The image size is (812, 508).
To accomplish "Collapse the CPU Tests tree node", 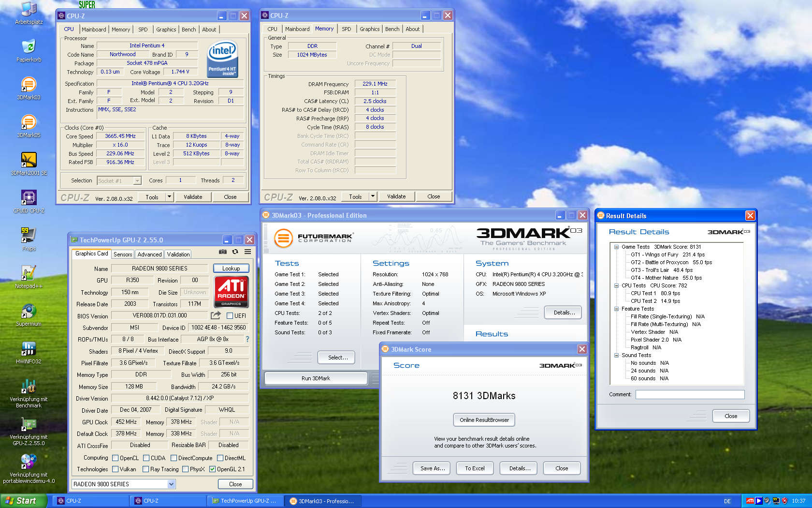I will point(616,285).
